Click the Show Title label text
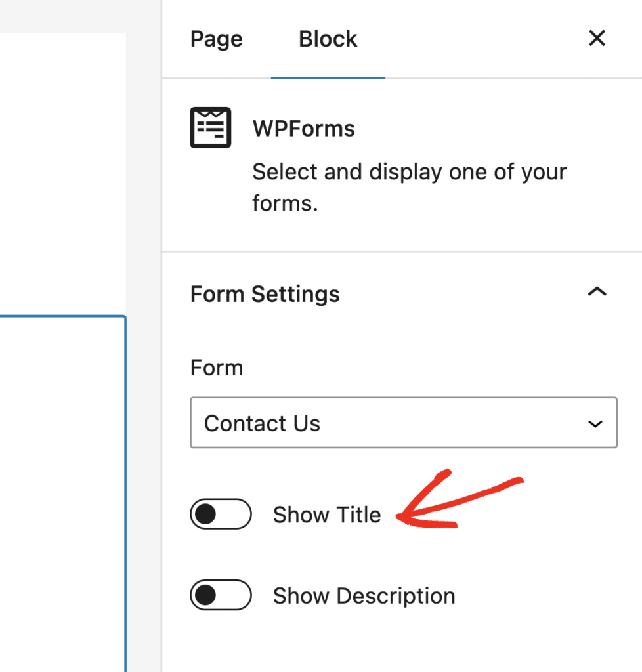This screenshot has height=672, width=642. [x=327, y=515]
